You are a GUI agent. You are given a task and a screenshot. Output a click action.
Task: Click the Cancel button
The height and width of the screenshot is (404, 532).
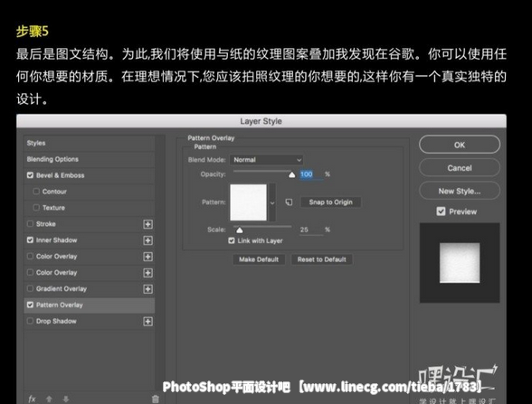coord(460,168)
